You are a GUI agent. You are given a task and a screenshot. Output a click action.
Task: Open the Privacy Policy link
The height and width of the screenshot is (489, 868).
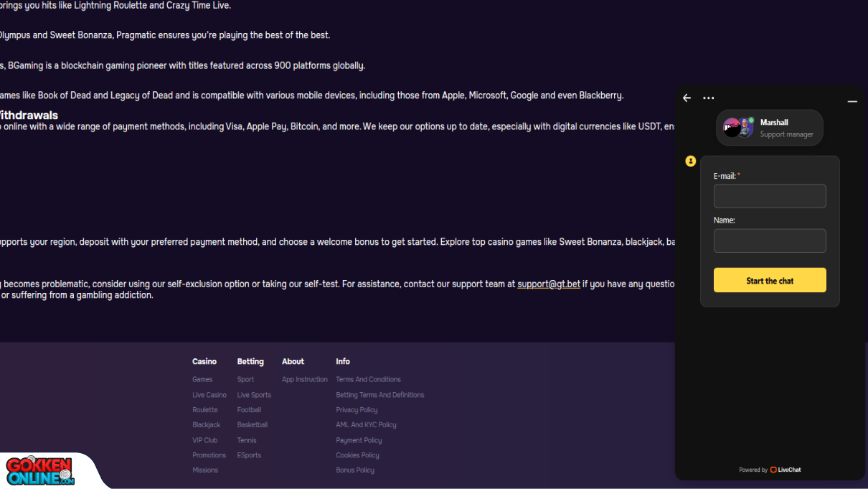[x=357, y=410]
